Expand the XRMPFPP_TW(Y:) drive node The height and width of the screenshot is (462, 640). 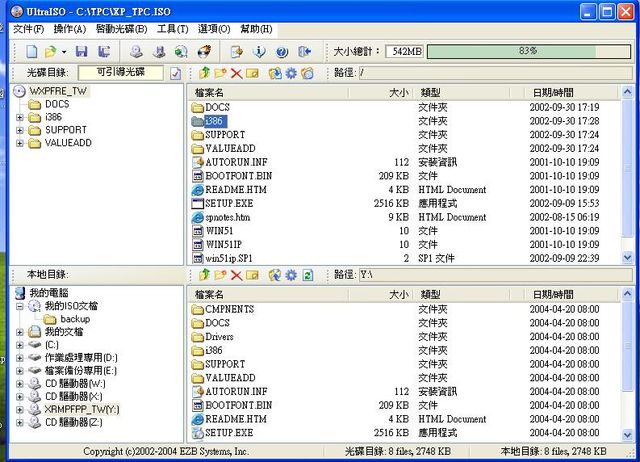point(20,409)
